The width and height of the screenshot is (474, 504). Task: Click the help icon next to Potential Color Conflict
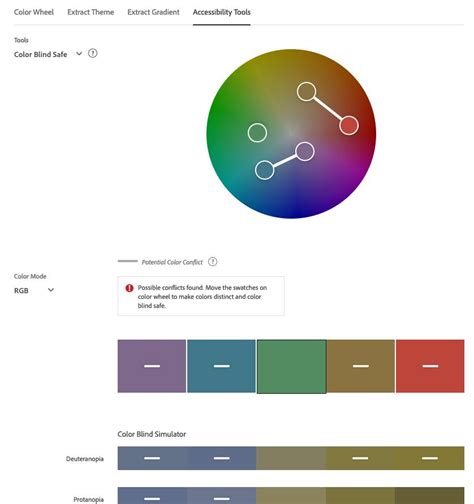click(212, 262)
